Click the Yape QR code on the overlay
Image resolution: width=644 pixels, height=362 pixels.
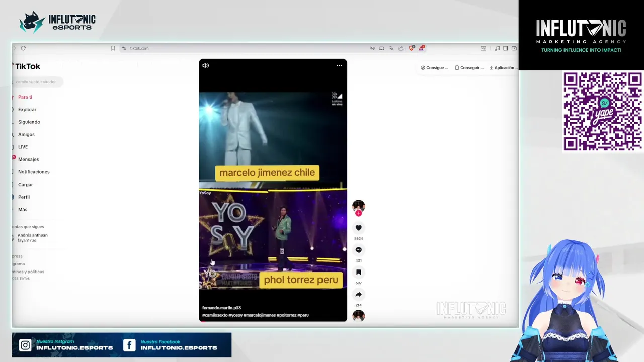tap(602, 112)
